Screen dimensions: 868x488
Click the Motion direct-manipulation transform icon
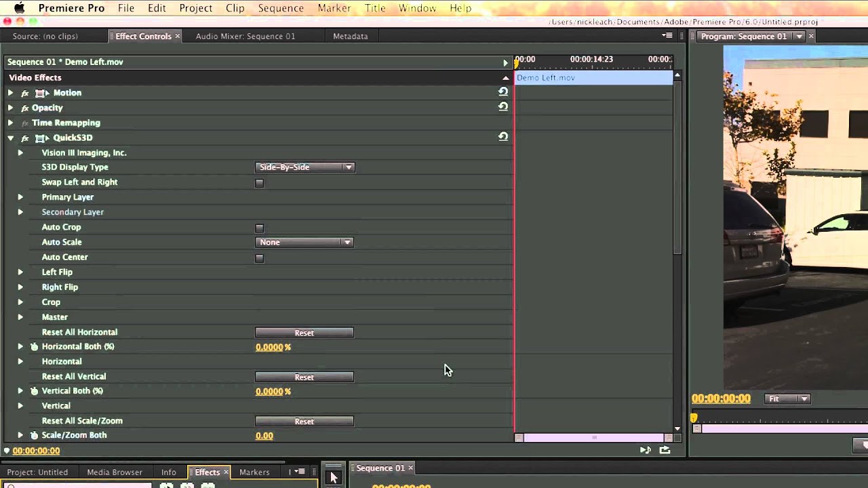[42, 93]
